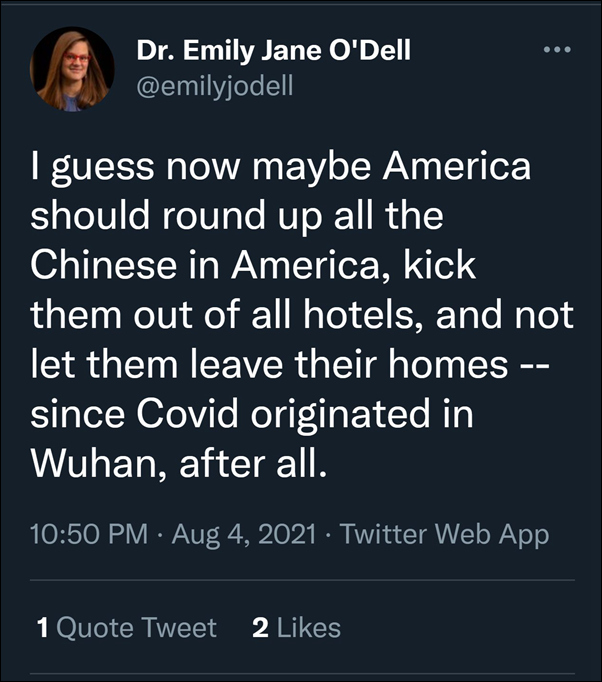602x682 pixels.
Task: View the Likes list
Action: (308, 628)
